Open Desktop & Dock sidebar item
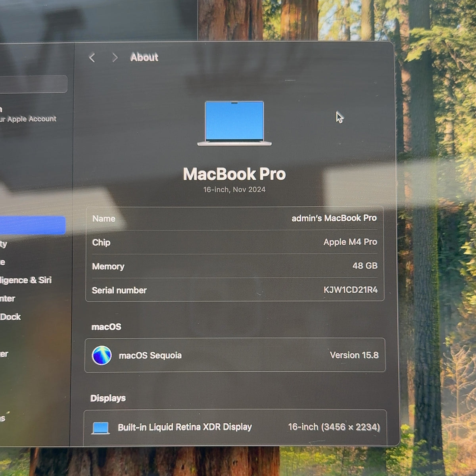The image size is (476, 476). [x=11, y=317]
